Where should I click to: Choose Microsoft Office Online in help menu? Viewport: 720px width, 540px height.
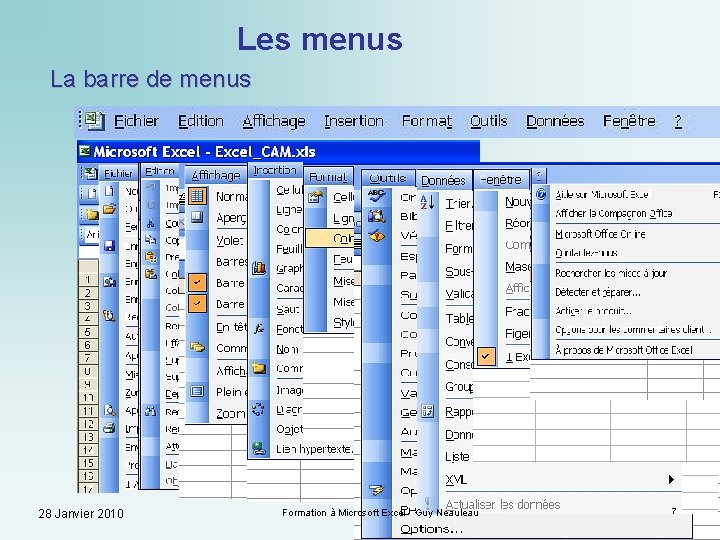tap(600, 234)
